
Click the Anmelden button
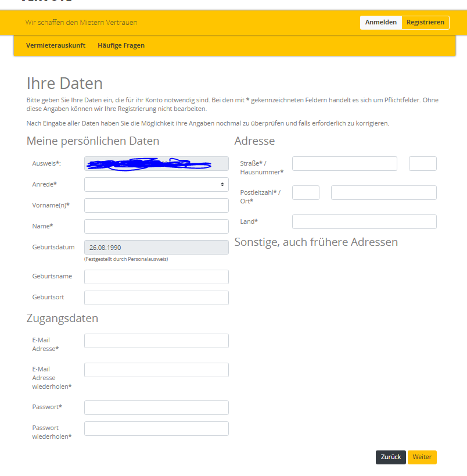pos(380,23)
